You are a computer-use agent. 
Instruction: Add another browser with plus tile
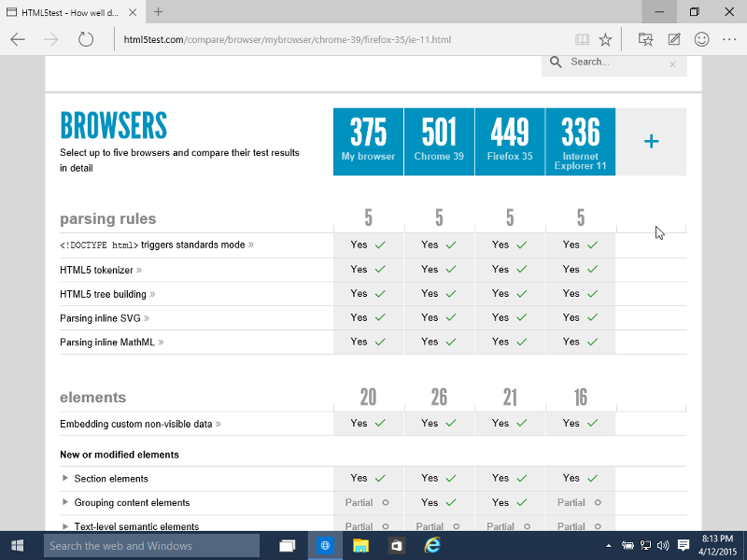point(651,142)
